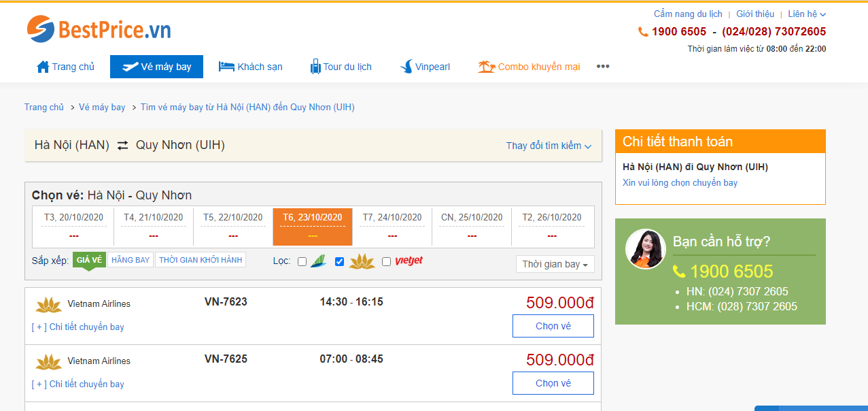This screenshot has height=411, width=868.
Task: Click the Vinpearl bird icon
Action: tap(406, 67)
